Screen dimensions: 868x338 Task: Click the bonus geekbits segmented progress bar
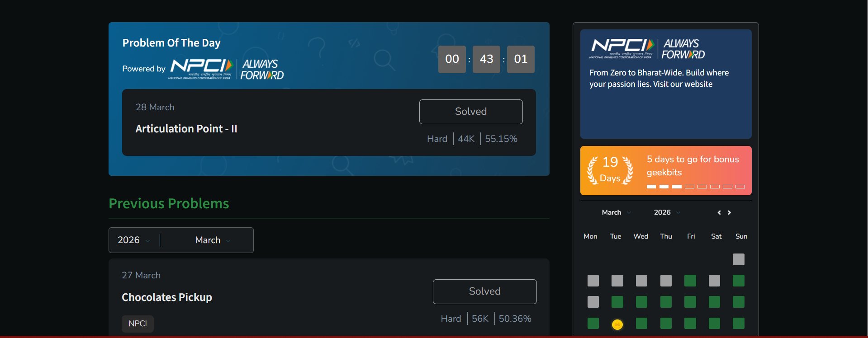pyautogui.click(x=696, y=187)
